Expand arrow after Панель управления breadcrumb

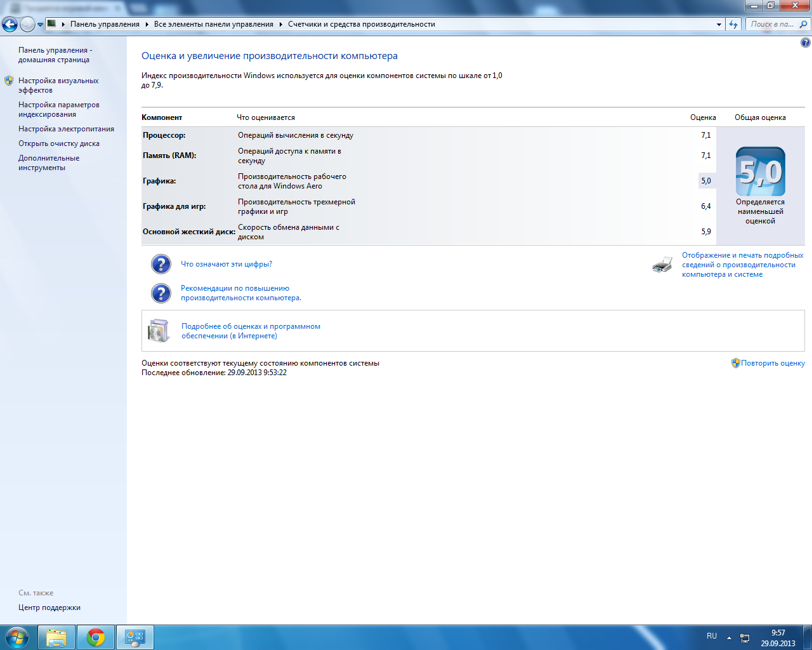pyautogui.click(x=147, y=24)
